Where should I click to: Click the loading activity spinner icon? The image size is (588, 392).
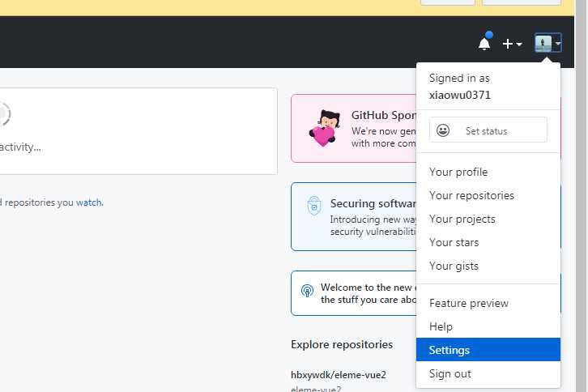5,113
